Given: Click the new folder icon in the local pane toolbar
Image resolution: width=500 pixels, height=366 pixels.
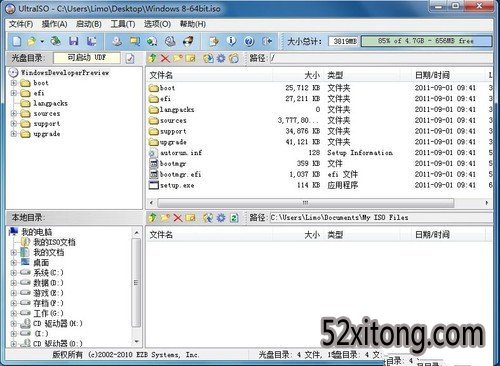Looking at the screenshot, I should click(165, 218).
